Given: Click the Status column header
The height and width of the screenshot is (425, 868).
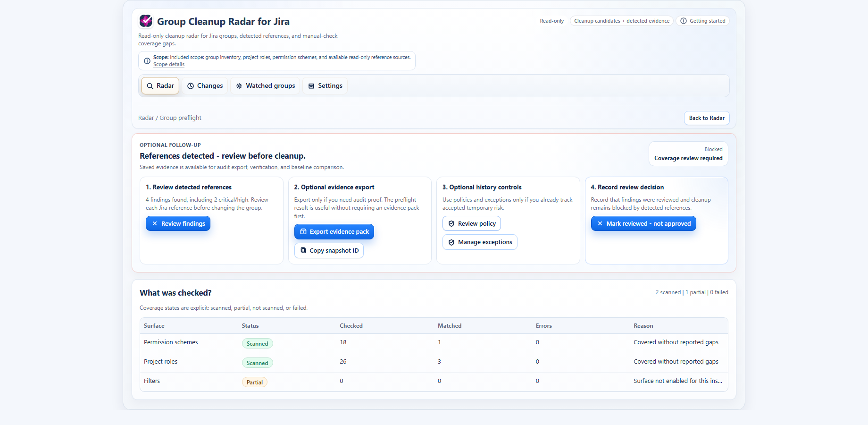Looking at the screenshot, I should tap(250, 326).
